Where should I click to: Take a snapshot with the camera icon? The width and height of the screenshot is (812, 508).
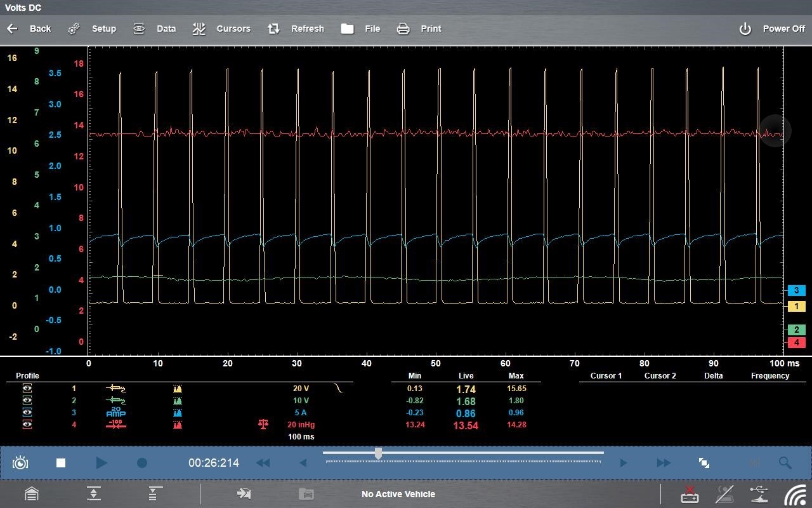(20, 463)
